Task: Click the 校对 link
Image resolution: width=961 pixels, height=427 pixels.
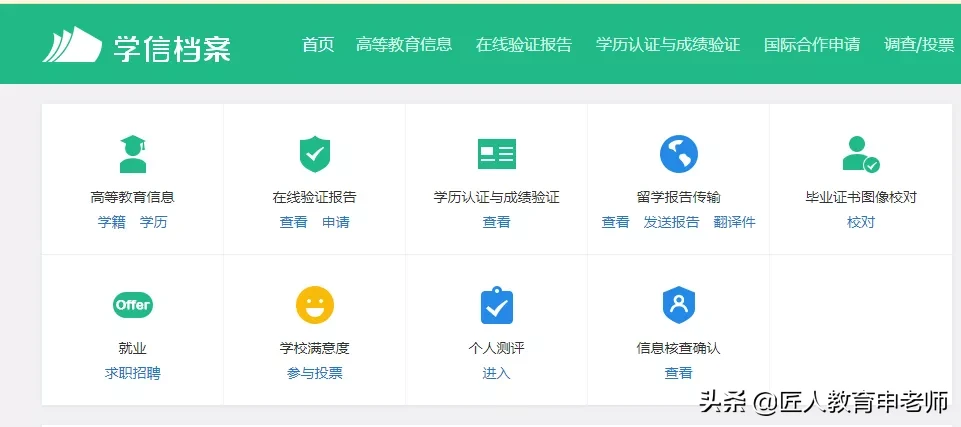Action: pos(860,222)
